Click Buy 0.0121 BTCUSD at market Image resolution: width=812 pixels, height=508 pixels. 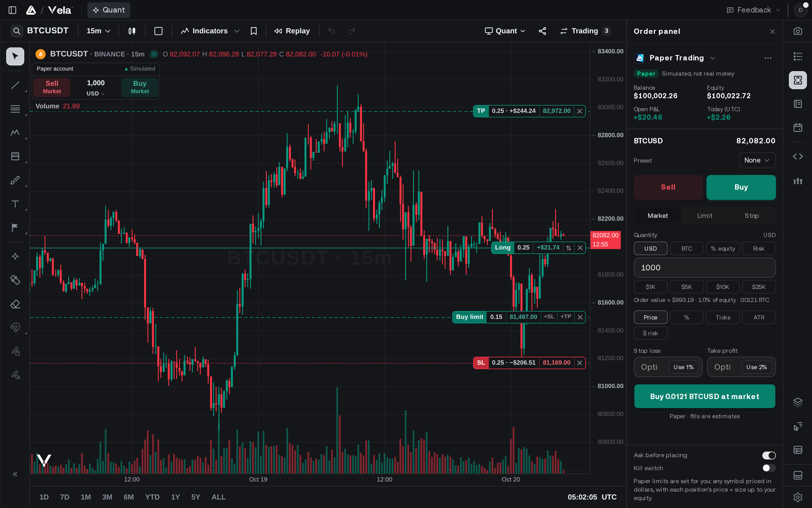704,397
